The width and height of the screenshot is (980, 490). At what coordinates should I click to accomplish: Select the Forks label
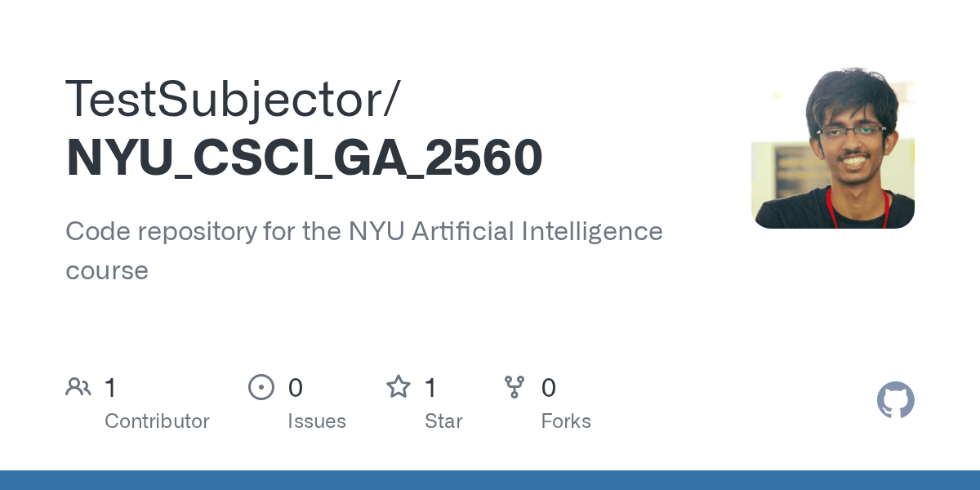(566, 421)
